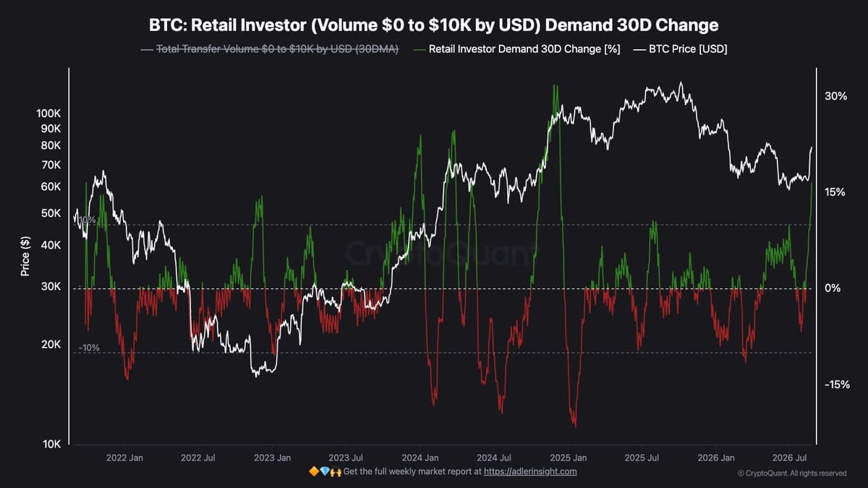The image size is (868, 488).
Task: Select the 90K price axis tick
Action: (x=51, y=129)
